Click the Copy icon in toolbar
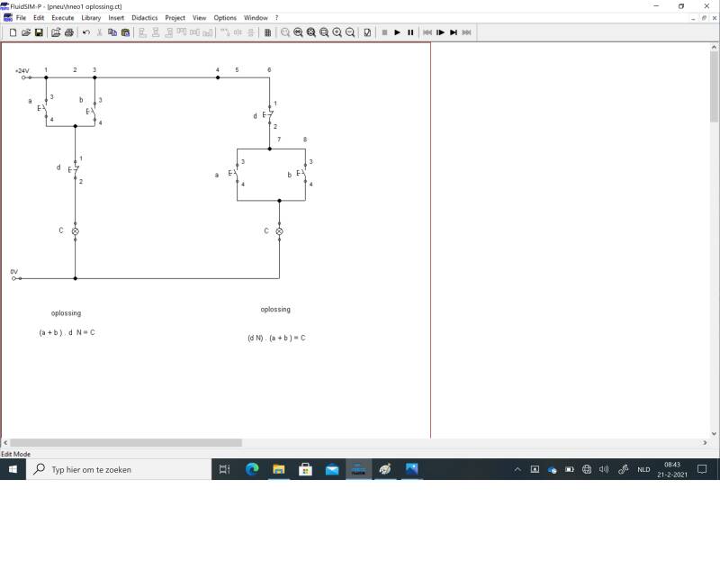The width and height of the screenshot is (720, 588). pyautogui.click(x=112, y=32)
